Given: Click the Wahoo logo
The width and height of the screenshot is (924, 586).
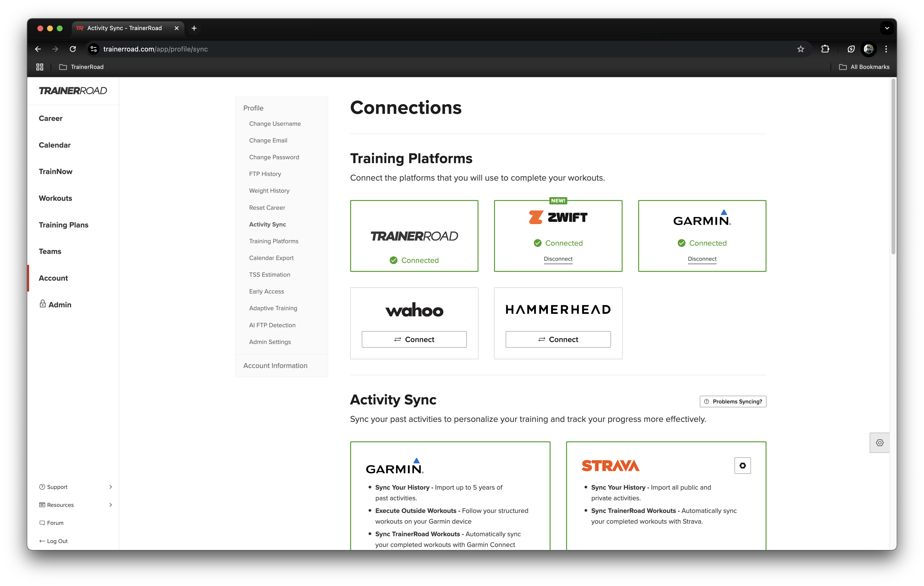Looking at the screenshot, I should click(x=414, y=310).
